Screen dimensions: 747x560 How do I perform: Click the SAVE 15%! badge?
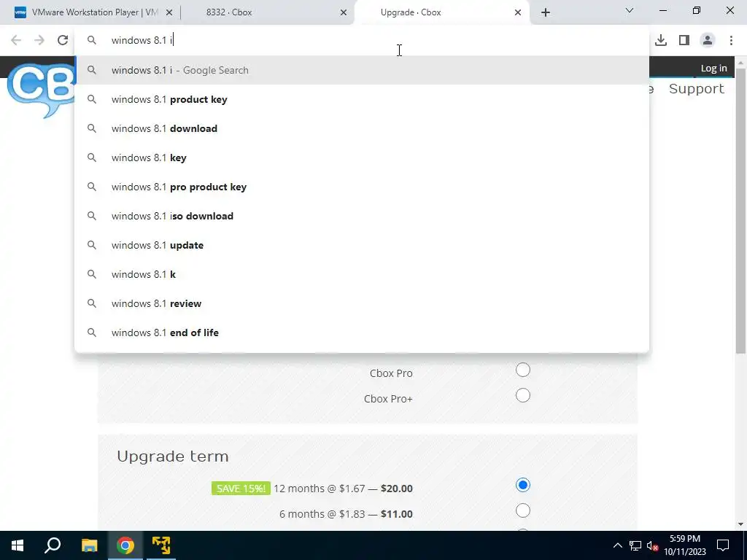241,488
